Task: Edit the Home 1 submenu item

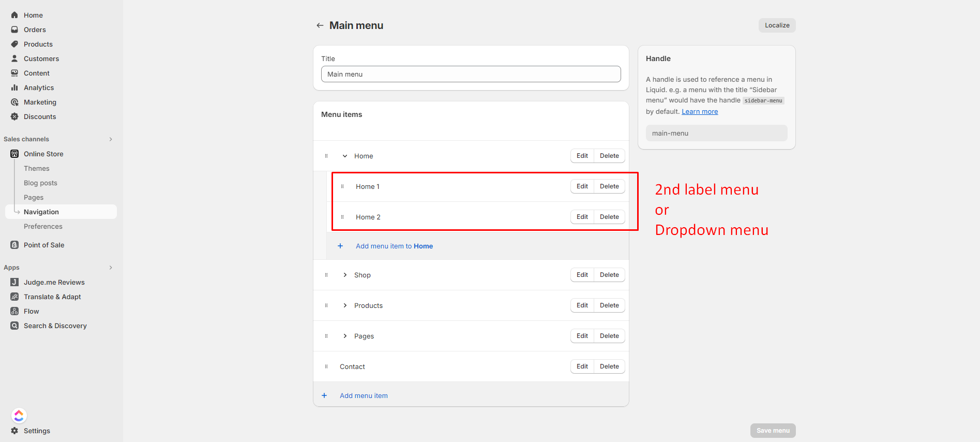Action: pyautogui.click(x=582, y=186)
